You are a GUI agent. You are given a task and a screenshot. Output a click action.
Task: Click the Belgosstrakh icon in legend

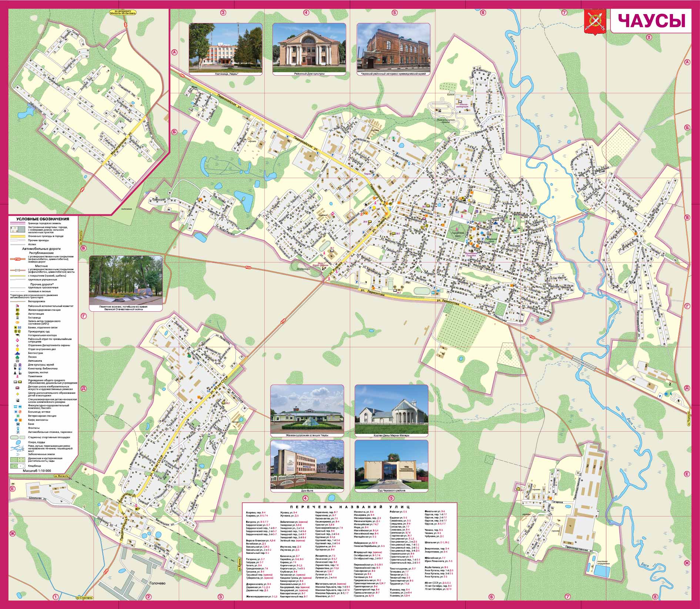coord(17,354)
